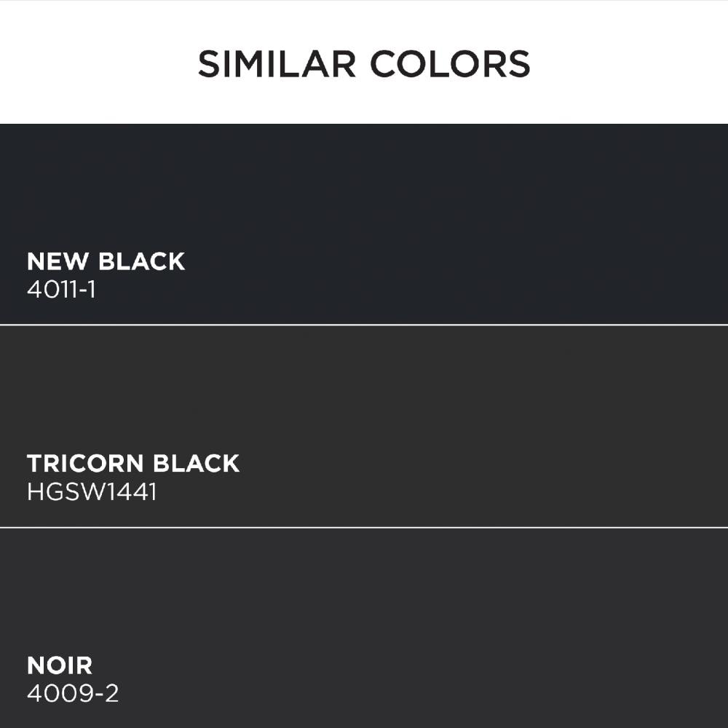Click the SIMILAR COLORS heading
This screenshot has height=728, width=728.
coord(364,63)
